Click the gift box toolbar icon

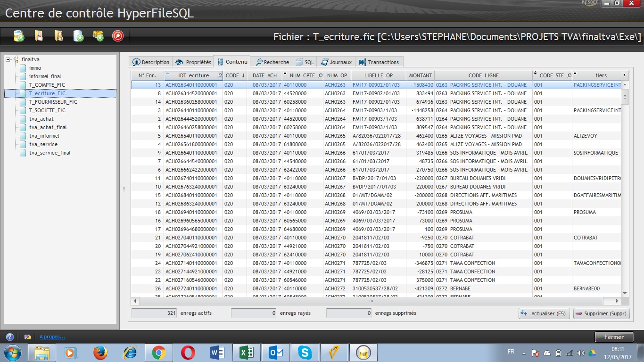click(98, 36)
